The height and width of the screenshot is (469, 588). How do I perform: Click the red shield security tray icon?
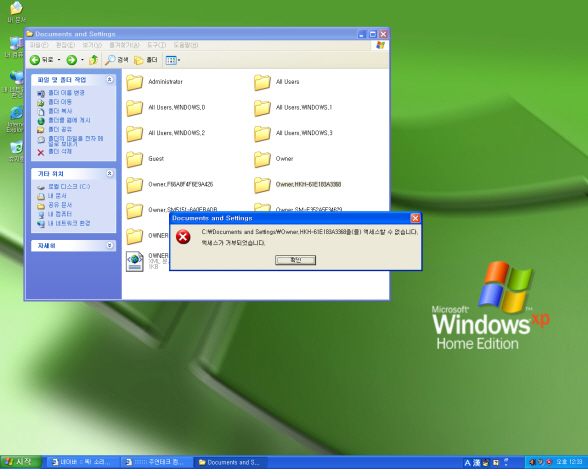pos(549,462)
